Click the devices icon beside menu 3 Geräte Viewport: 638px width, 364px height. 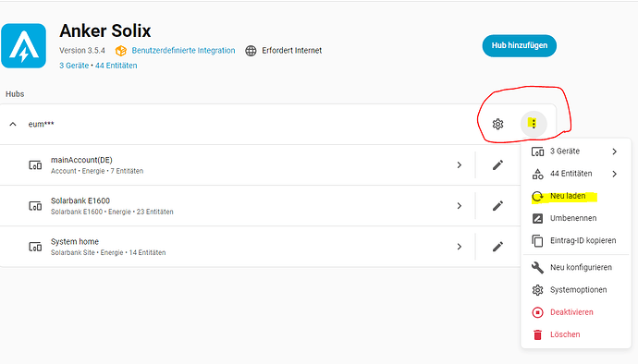(537, 152)
